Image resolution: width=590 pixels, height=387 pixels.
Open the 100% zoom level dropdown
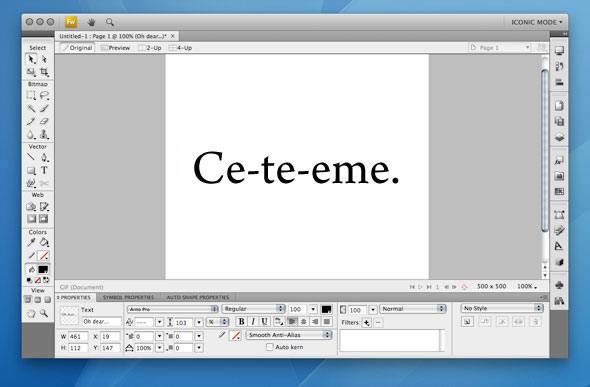click(527, 287)
